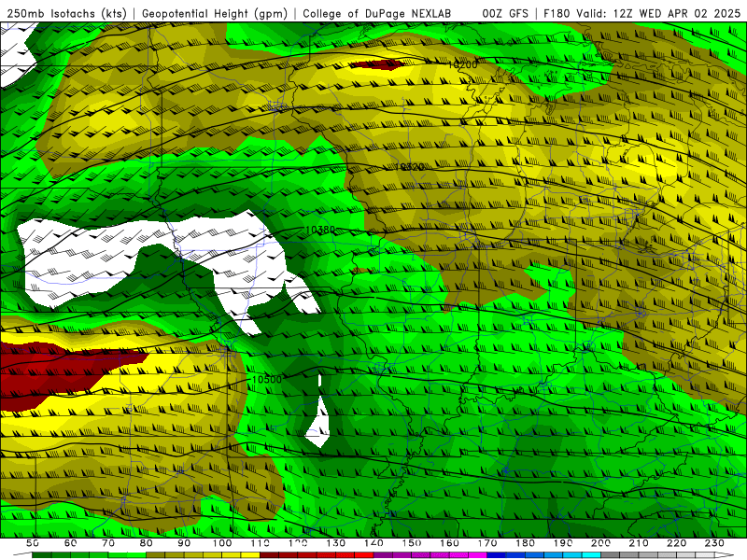Click the 230 value on the color scale

pyautogui.click(x=715, y=543)
